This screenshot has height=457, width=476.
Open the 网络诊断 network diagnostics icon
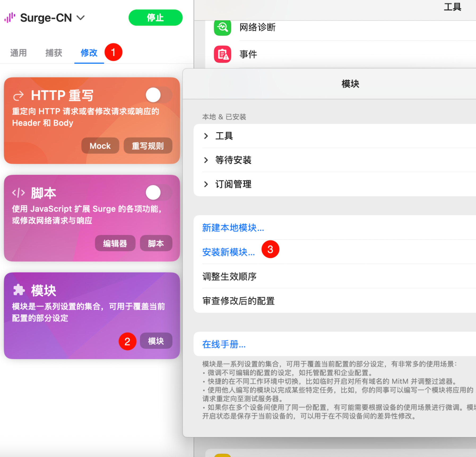click(x=222, y=27)
